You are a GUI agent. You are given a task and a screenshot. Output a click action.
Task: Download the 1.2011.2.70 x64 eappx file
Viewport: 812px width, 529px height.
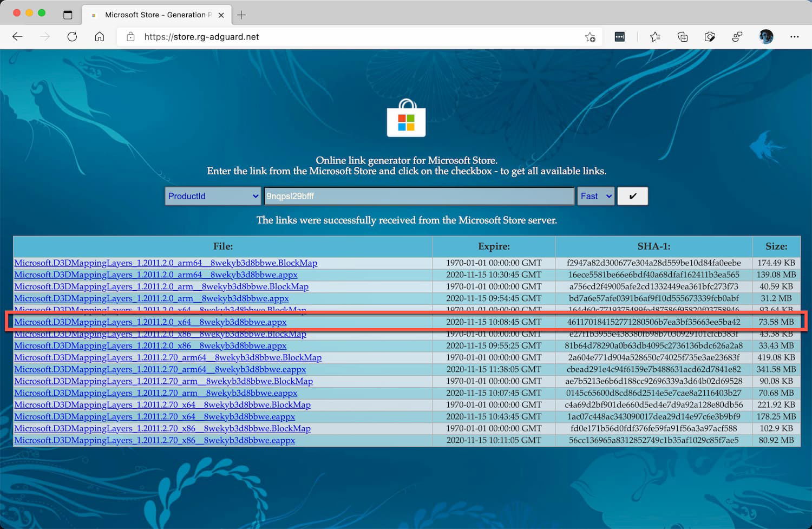[x=155, y=417]
